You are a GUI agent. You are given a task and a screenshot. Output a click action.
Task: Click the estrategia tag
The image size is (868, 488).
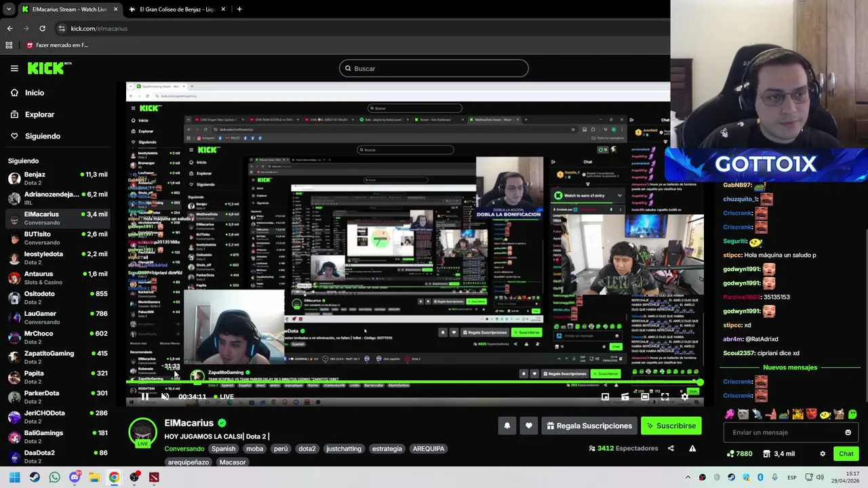coord(387,449)
